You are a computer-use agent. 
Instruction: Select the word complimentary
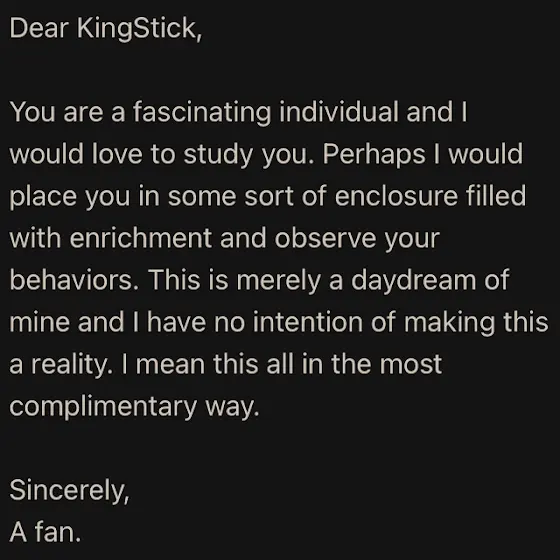(x=103, y=407)
